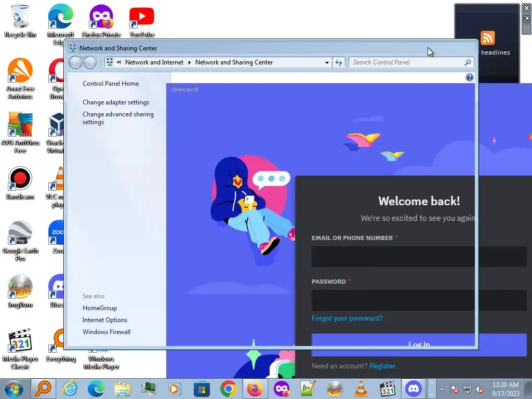Click Forgot your password link
This screenshot has width=532, height=399.
point(347,318)
